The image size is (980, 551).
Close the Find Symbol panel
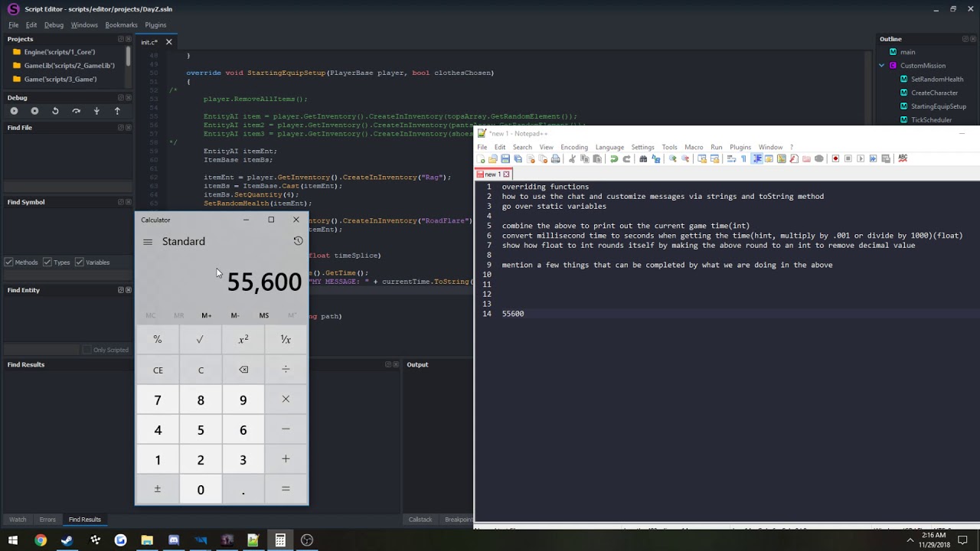pos(128,202)
